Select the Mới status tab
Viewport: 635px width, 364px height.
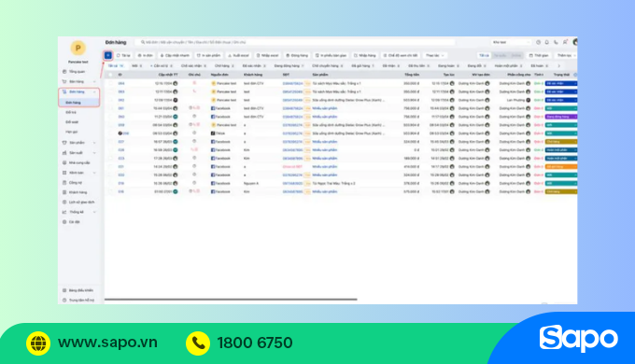136,65
